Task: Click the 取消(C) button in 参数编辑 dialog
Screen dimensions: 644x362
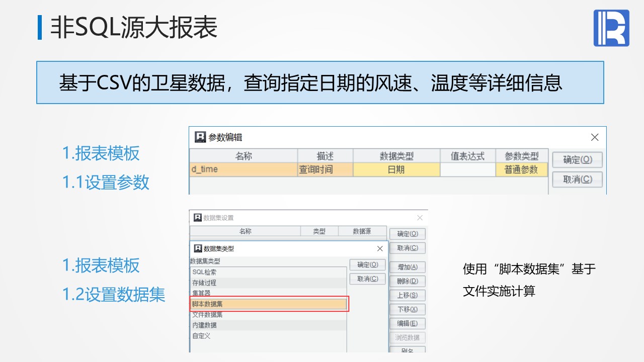Action: (x=577, y=179)
